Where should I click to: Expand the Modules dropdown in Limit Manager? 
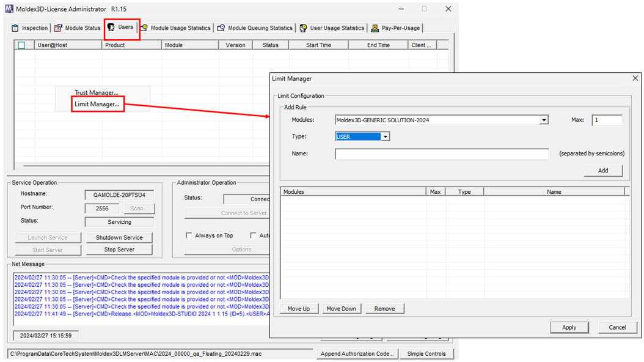coord(544,120)
